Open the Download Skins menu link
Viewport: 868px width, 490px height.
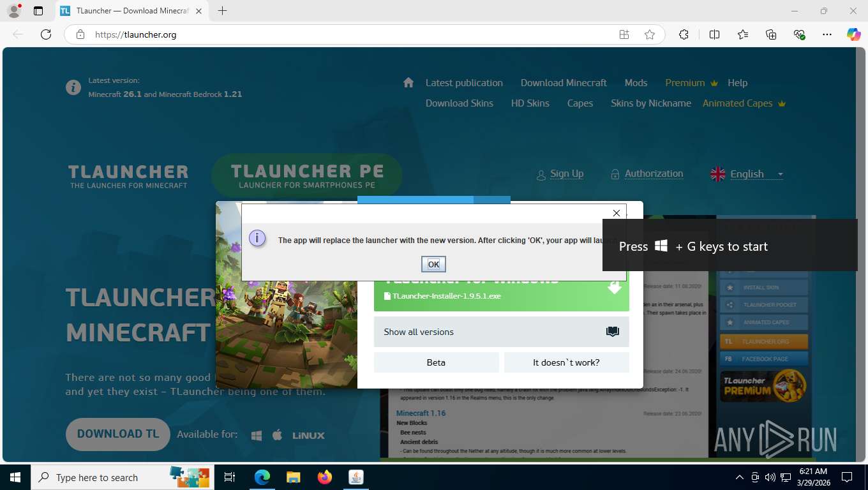460,103
